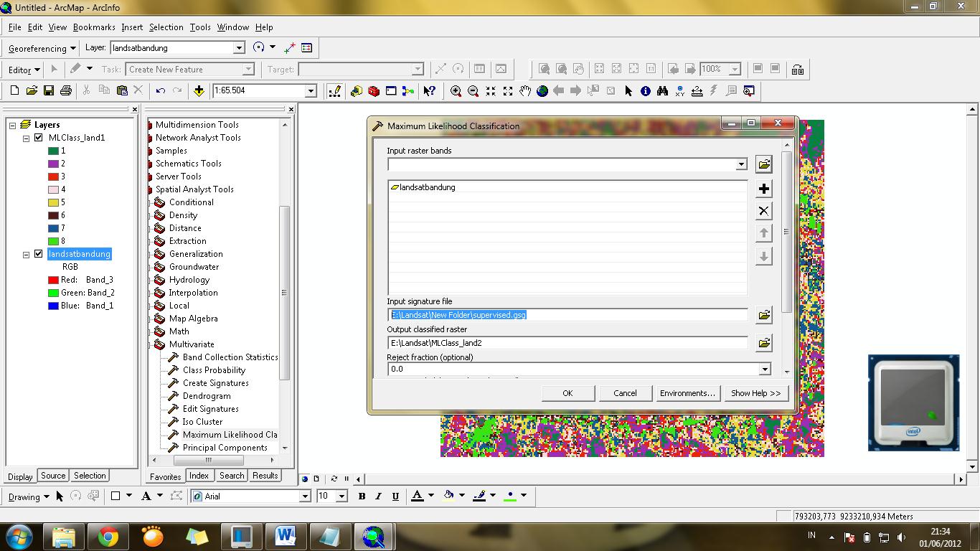Image resolution: width=980 pixels, height=551 pixels.
Task: Save the map with floppy disk icon
Action: point(49,90)
